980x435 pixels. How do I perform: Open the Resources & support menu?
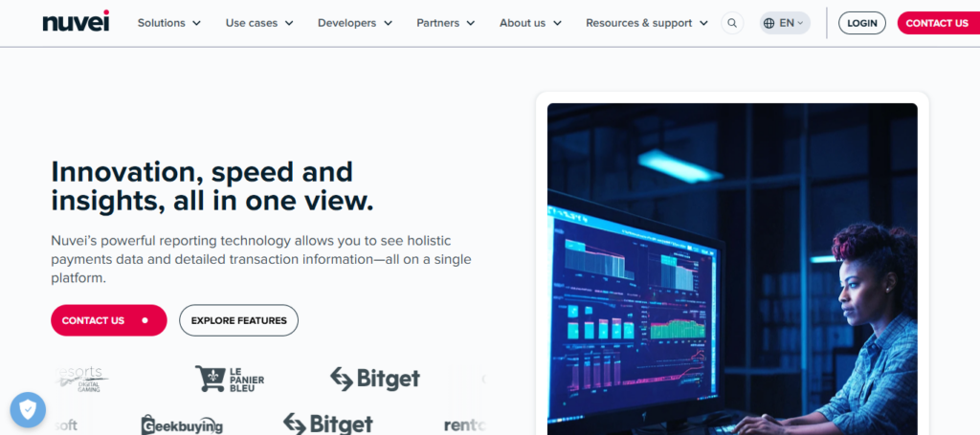click(x=647, y=23)
